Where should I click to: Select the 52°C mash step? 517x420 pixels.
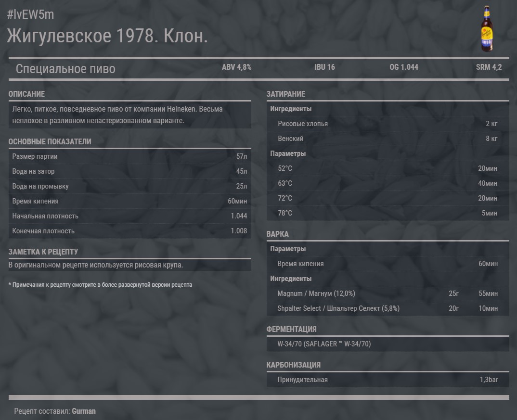point(388,168)
